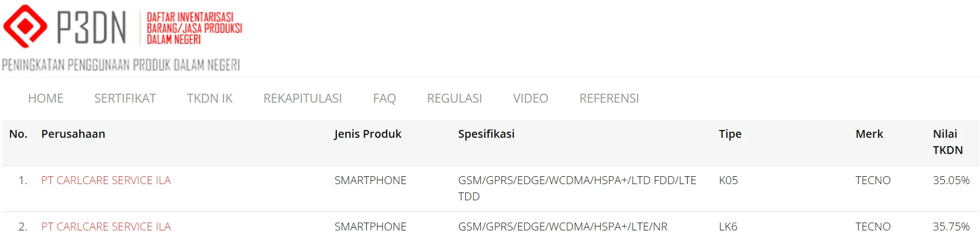Screen dimensions: 980x241
Task: Open PT CARLCARE SERVICE ILA link in row 1
Action: (x=106, y=181)
